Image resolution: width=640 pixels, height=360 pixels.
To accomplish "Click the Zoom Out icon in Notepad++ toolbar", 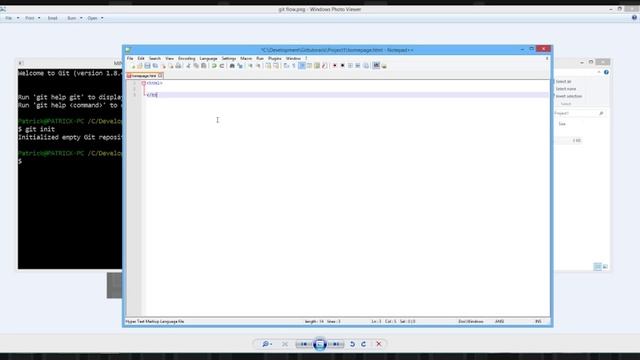I will coord(258,66).
